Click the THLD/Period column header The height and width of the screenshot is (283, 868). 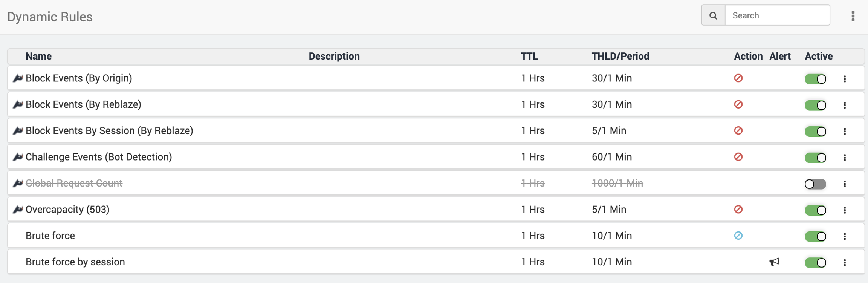(620, 56)
